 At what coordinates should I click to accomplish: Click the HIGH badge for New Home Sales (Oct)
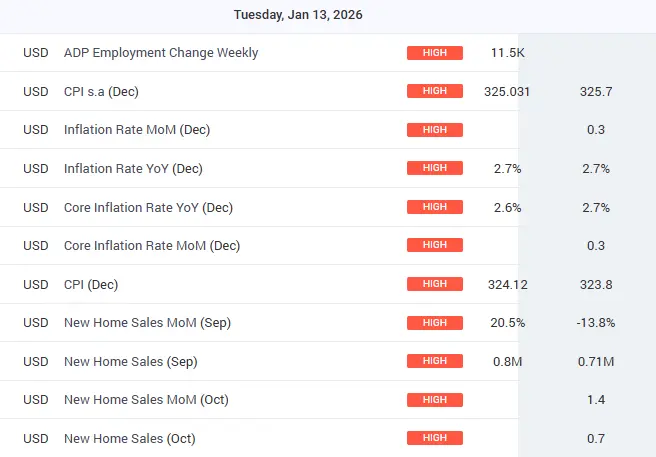[x=435, y=438]
